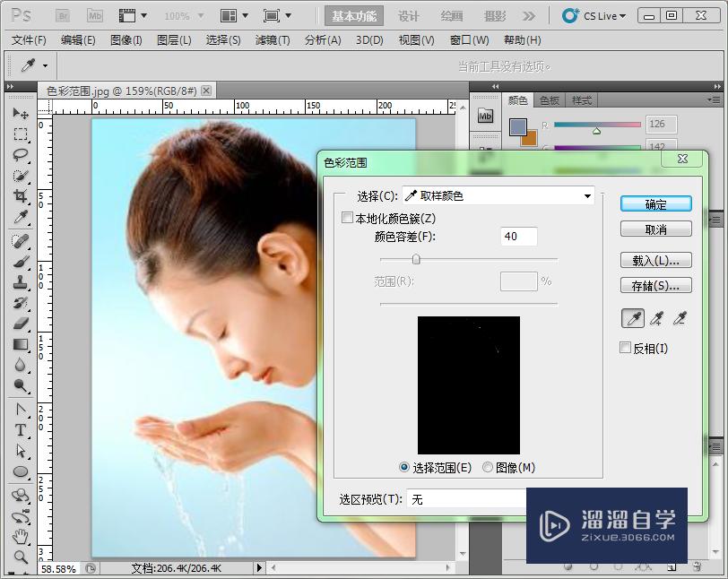This screenshot has height=579, width=728.
Task: Select the Ellipse shape tool
Action: [21, 471]
